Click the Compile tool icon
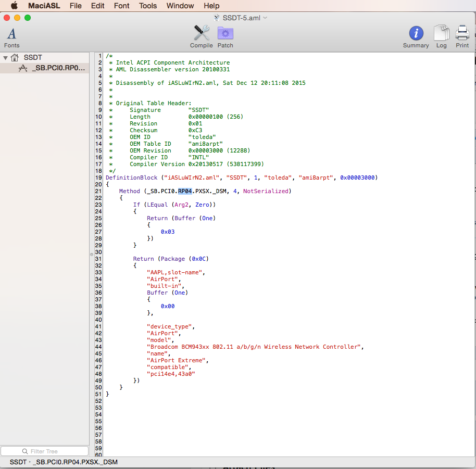Viewport: 476px width, 469px height. (x=201, y=33)
